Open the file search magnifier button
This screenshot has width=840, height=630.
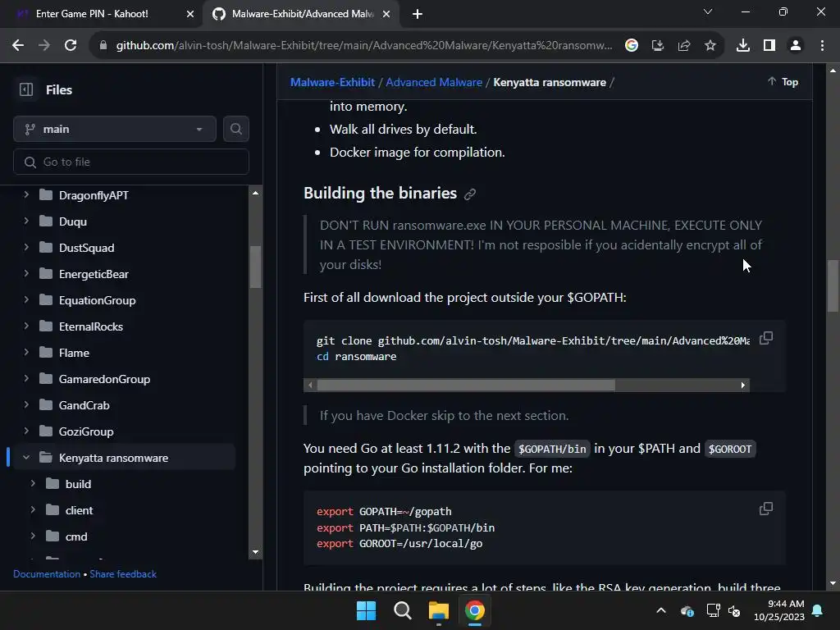[x=235, y=129]
